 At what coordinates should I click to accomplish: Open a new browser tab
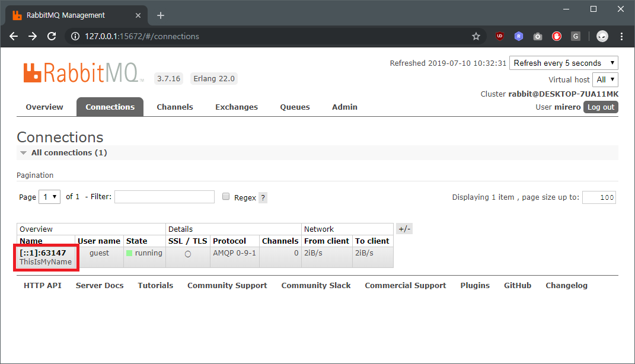tap(161, 15)
